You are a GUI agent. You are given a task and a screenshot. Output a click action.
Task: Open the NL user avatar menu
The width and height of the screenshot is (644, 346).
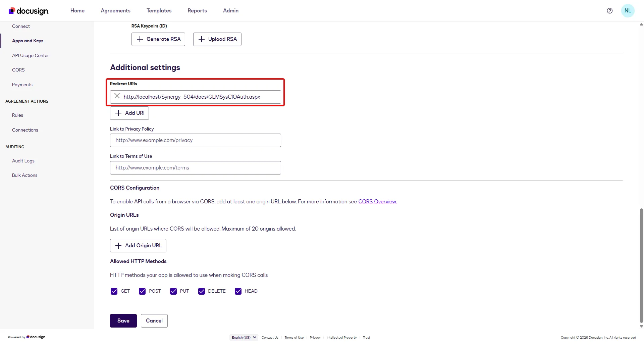[628, 11]
